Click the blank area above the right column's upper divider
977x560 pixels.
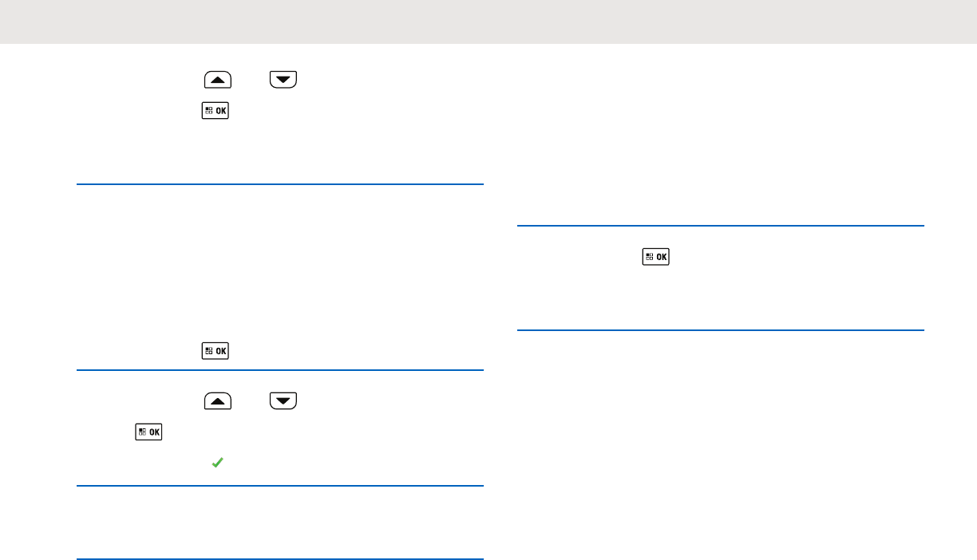(721, 144)
